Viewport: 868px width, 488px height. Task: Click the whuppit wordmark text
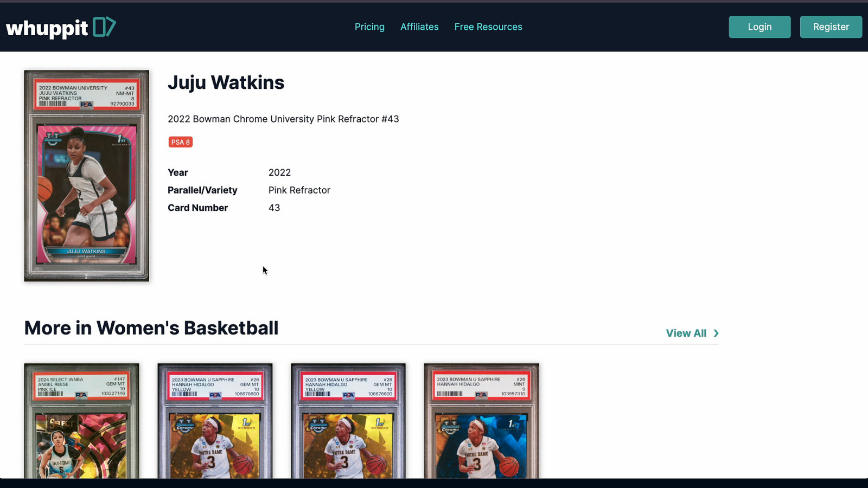pos(47,28)
